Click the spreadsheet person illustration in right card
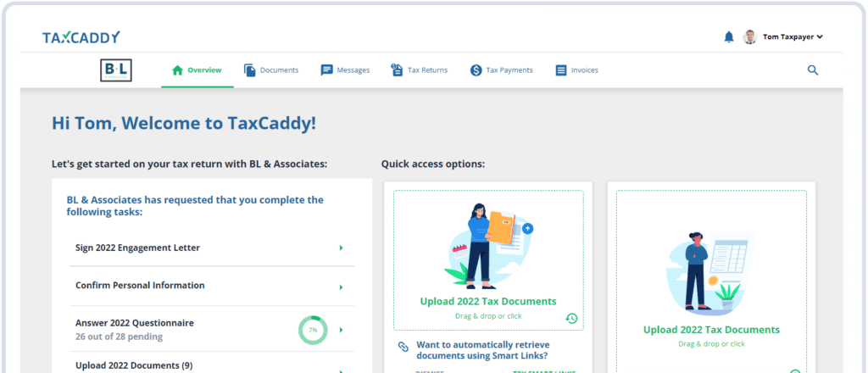Viewport: 868px width, 373px height. click(711, 273)
